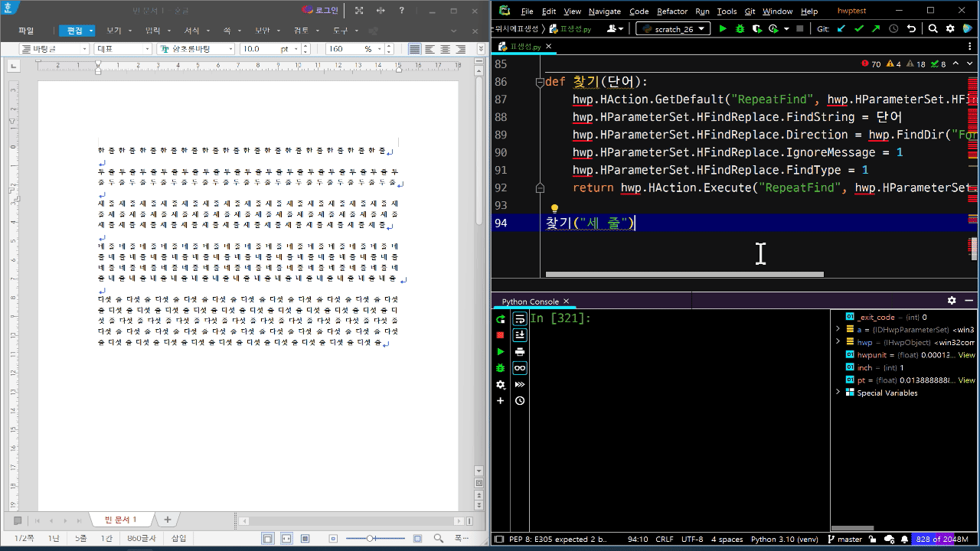Open Python Console panel options gear
980x551 pixels.
952,301
